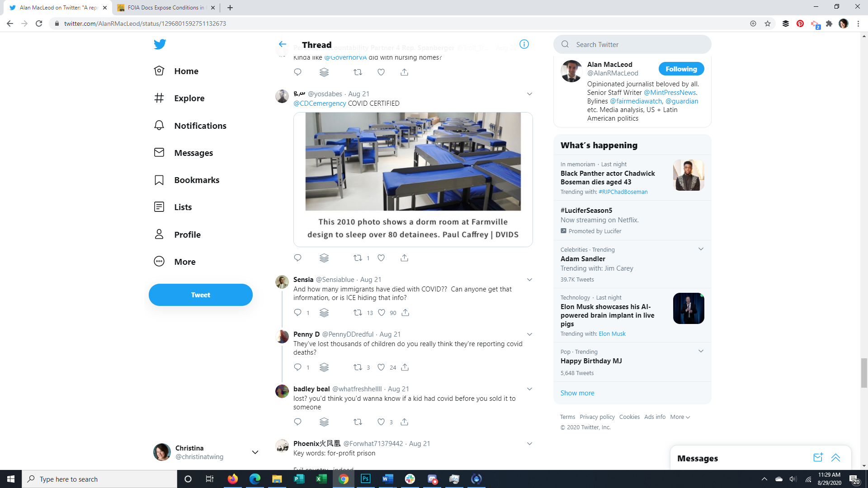
Task: Click compose new message icon in Messages
Action: [818, 458]
